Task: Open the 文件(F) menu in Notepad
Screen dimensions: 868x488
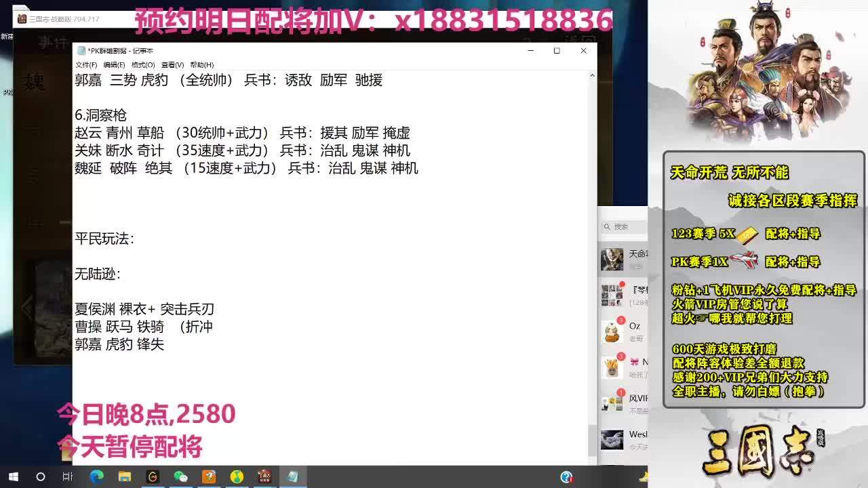Action: click(x=86, y=65)
